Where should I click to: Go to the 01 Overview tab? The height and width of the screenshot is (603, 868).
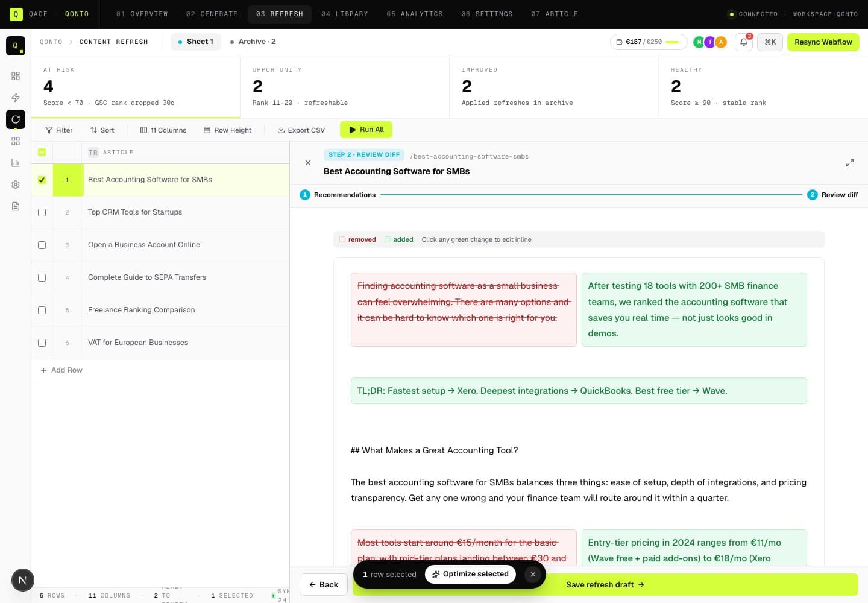click(142, 14)
